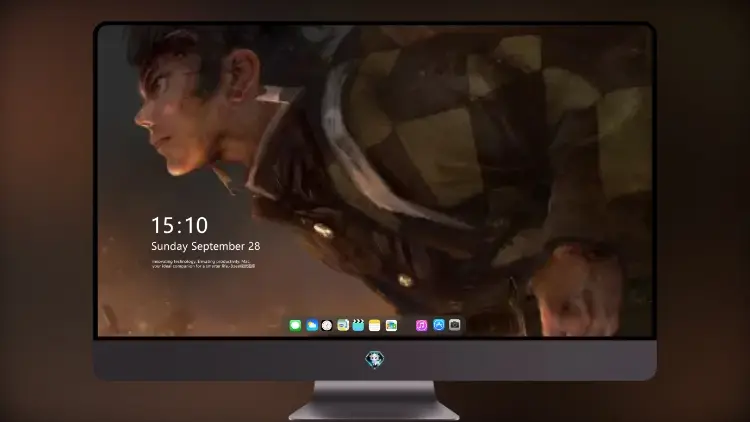Image resolution: width=750 pixels, height=422 pixels.
Task: Open the Clips clapperboard app in dock
Action: click(x=358, y=325)
